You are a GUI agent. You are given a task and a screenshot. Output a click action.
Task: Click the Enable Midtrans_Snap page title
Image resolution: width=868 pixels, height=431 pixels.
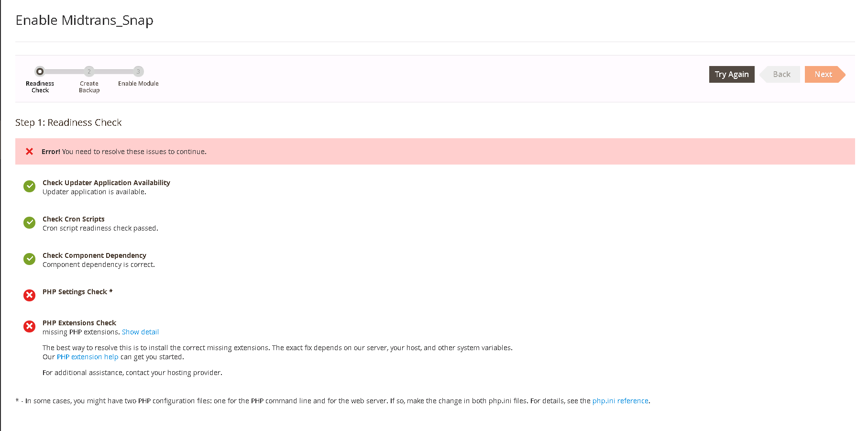tap(85, 20)
